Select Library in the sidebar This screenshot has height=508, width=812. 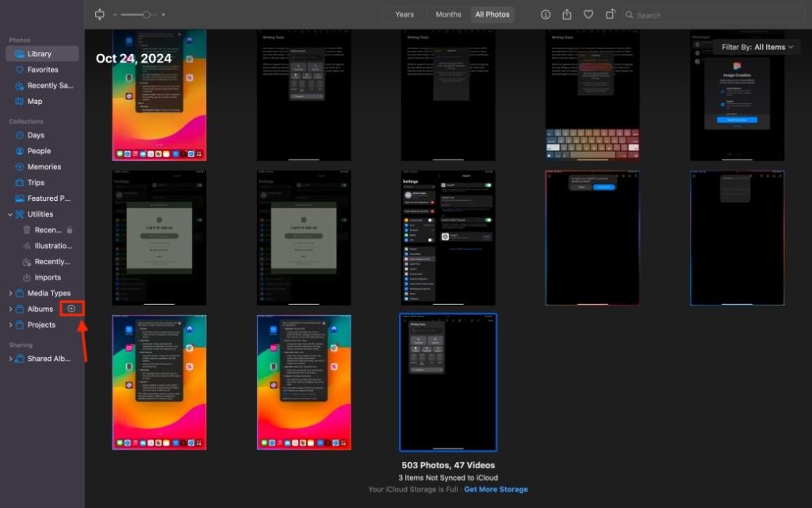coord(43,53)
